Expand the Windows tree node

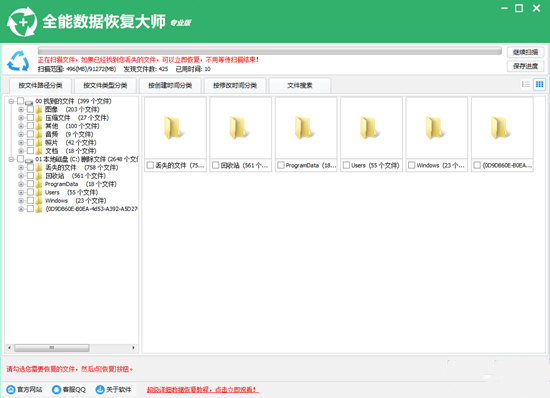click(x=21, y=201)
